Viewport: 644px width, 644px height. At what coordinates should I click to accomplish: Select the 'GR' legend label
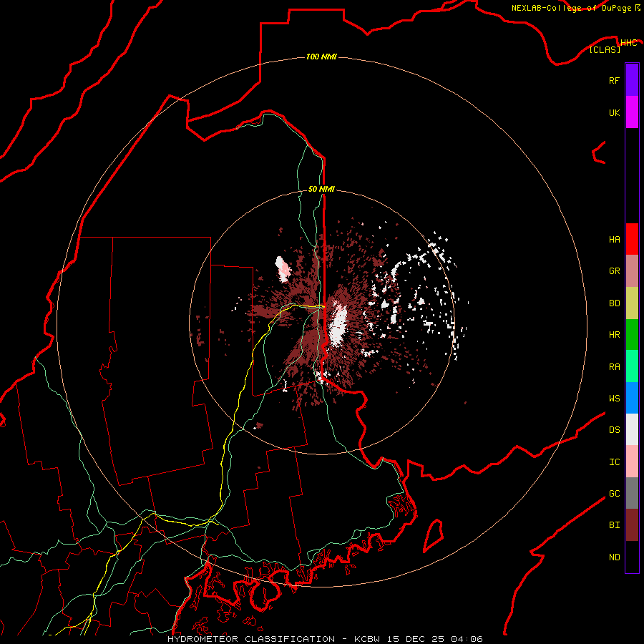click(614, 271)
